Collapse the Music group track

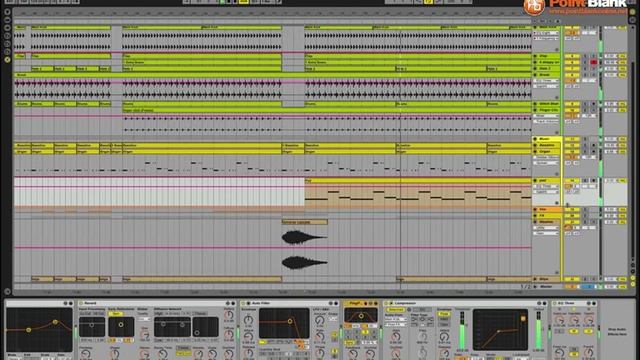point(535,139)
